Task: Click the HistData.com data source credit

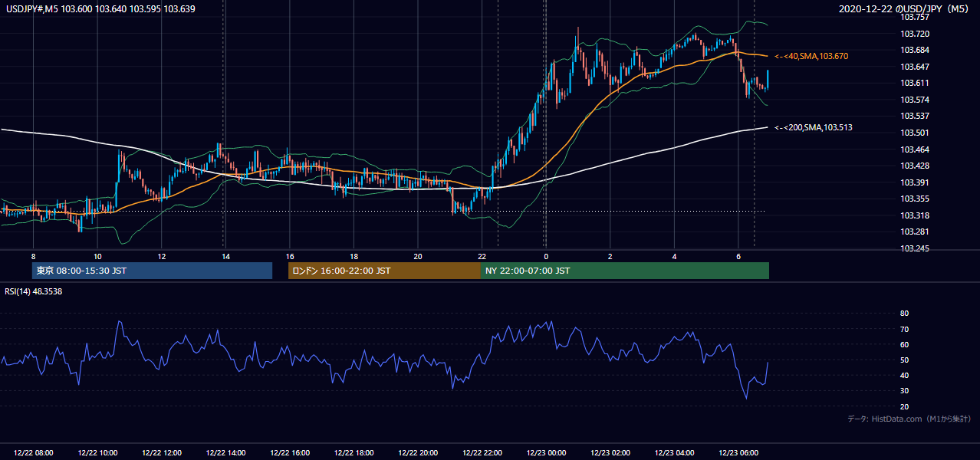Action: (x=909, y=419)
